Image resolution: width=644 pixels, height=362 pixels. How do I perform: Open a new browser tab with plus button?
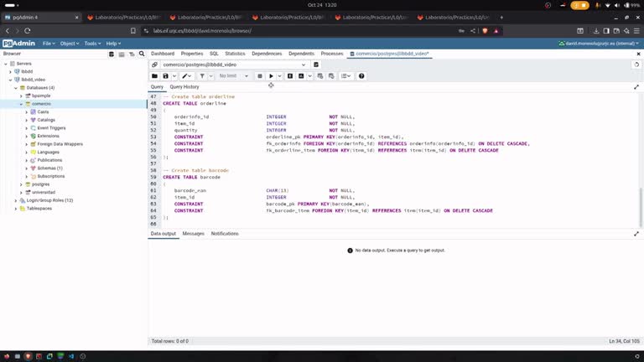pyautogui.click(x=501, y=18)
